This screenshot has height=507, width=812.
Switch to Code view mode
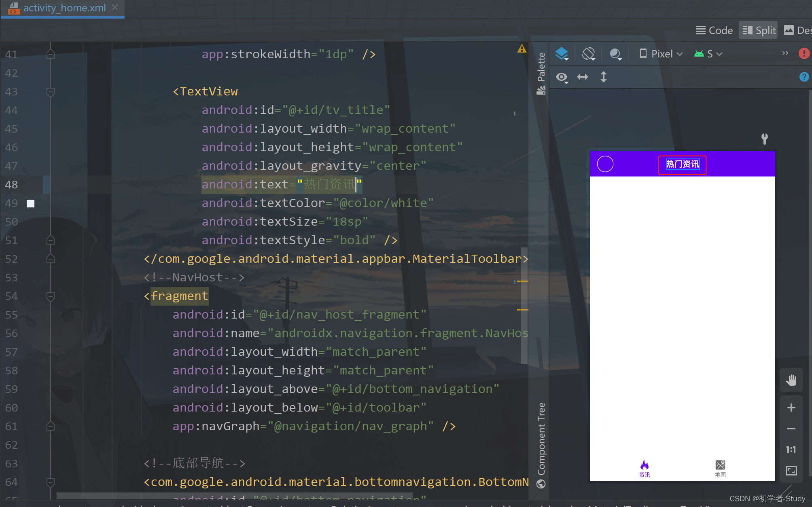tap(714, 30)
